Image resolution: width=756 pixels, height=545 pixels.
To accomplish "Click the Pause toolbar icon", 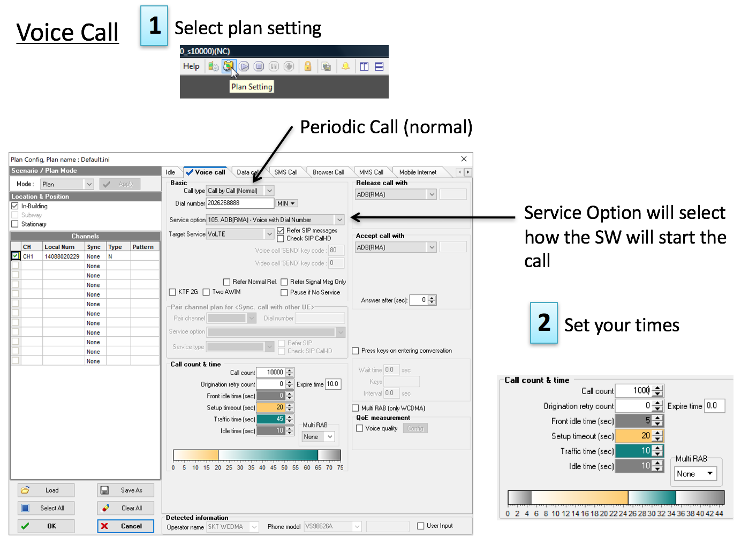I will point(274,66).
